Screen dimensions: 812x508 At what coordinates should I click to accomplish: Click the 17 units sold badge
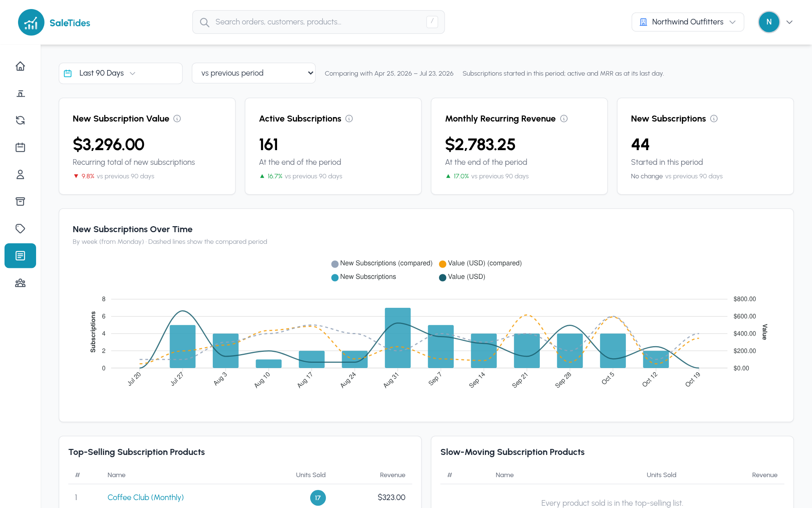click(318, 498)
